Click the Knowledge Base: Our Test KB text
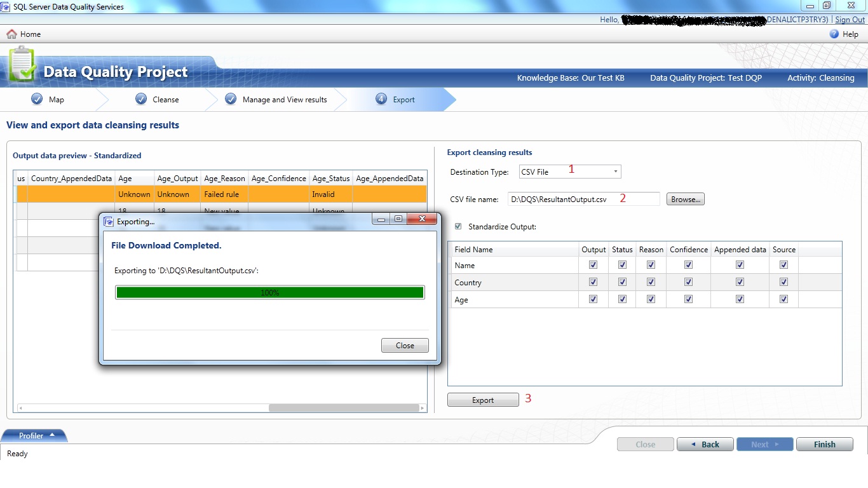 (571, 78)
